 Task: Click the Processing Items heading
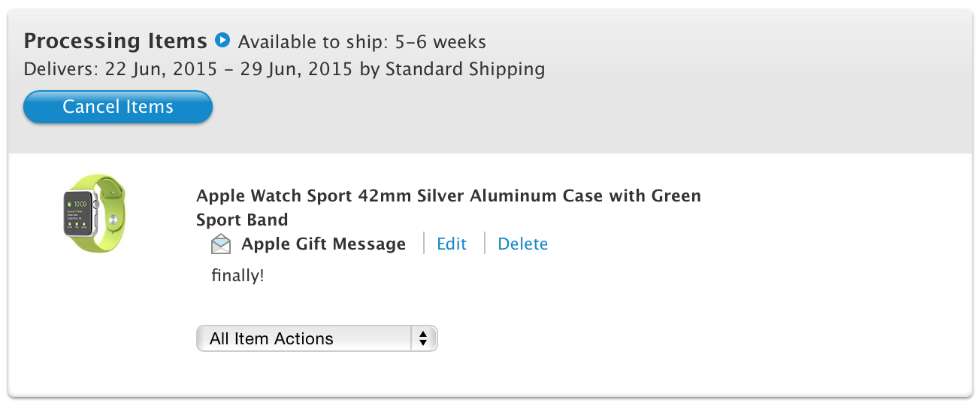[115, 41]
